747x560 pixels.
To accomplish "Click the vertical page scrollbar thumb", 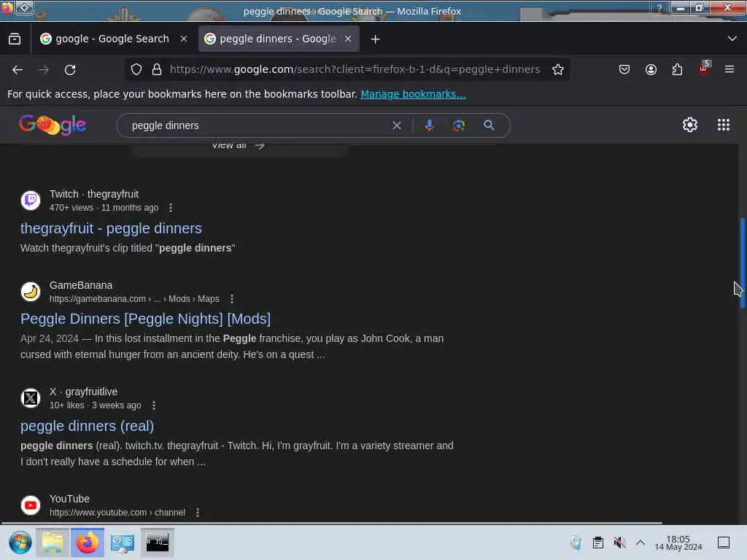I will pyautogui.click(x=742, y=262).
